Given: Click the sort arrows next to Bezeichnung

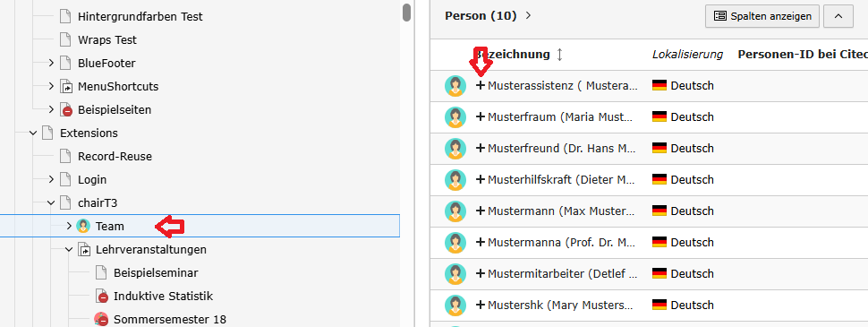Looking at the screenshot, I should click(x=559, y=55).
